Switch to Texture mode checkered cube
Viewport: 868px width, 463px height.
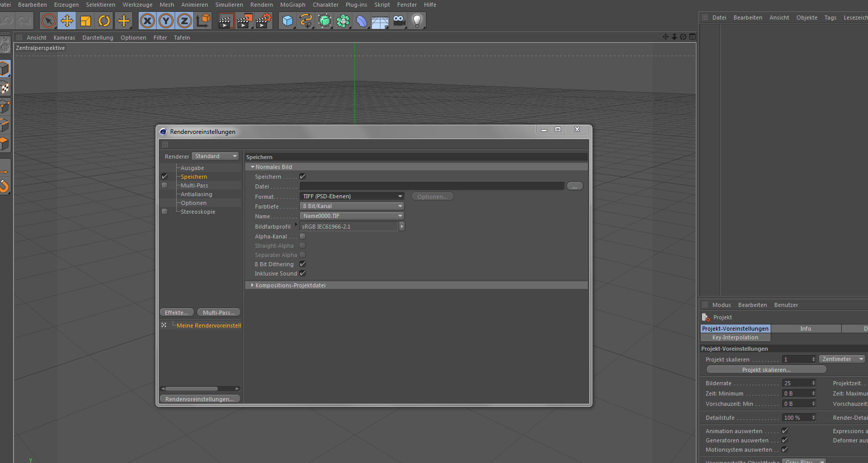tap(5, 88)
